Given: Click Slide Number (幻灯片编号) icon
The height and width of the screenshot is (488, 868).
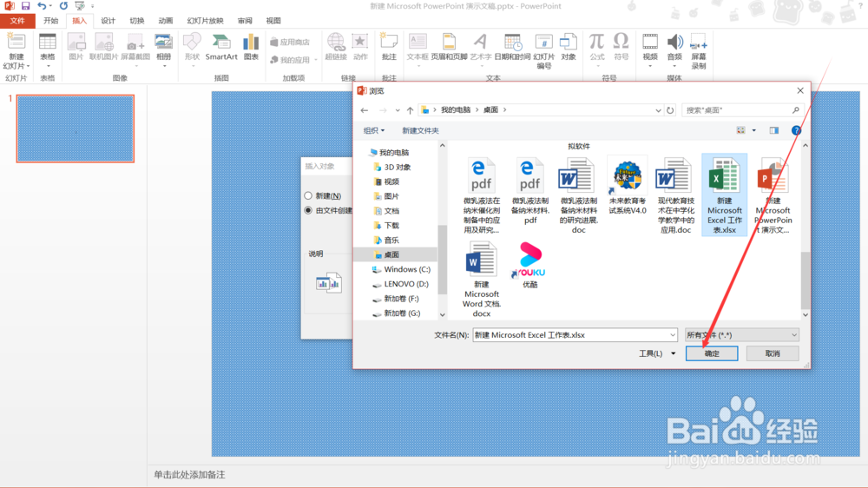Looking at the screenshot, I should [544, 51].
